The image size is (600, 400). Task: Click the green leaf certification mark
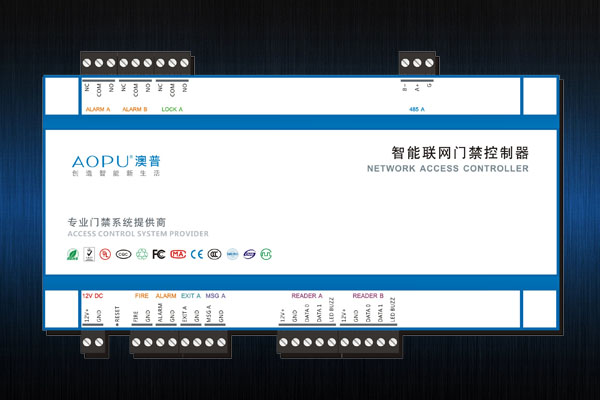pyautogui.click(x=73, y=255)
